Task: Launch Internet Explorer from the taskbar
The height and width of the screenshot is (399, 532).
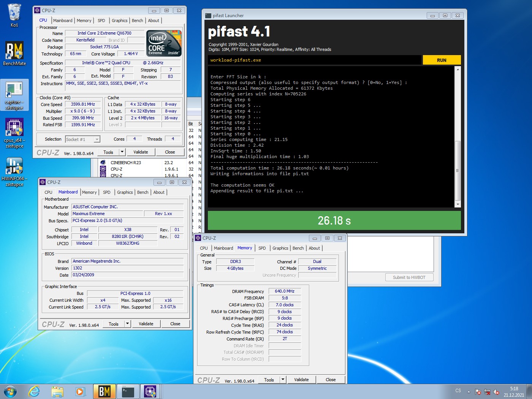Action: tap(34, 391)
